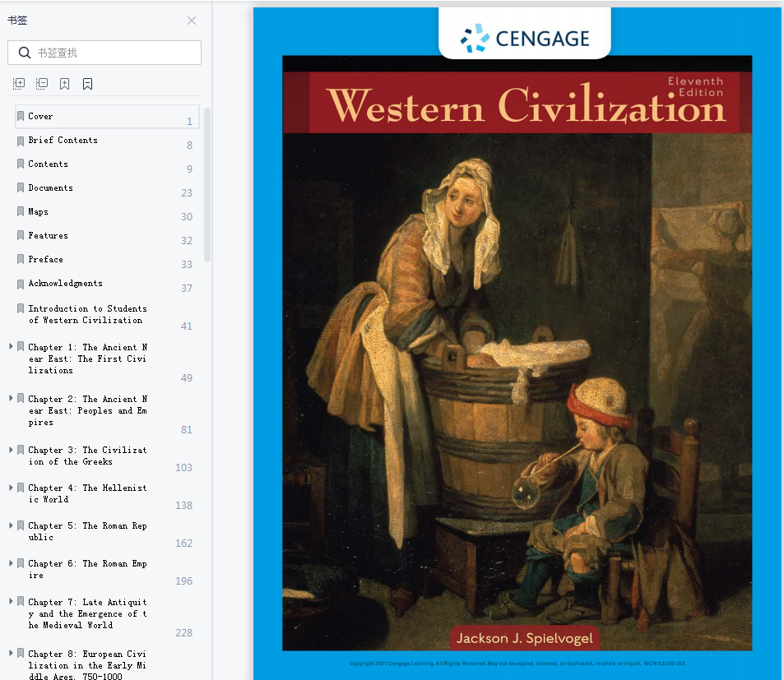Click the add bookmark icon

tap(64, 83)
